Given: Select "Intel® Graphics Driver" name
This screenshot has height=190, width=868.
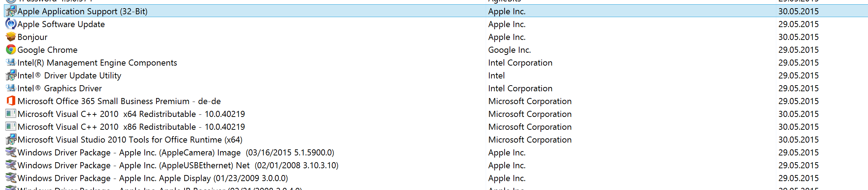Looking at the screenshot, I should 59,88.
